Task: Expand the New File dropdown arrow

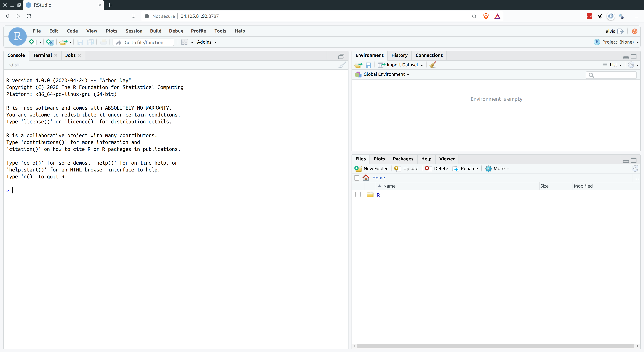Action: (40, 42)
